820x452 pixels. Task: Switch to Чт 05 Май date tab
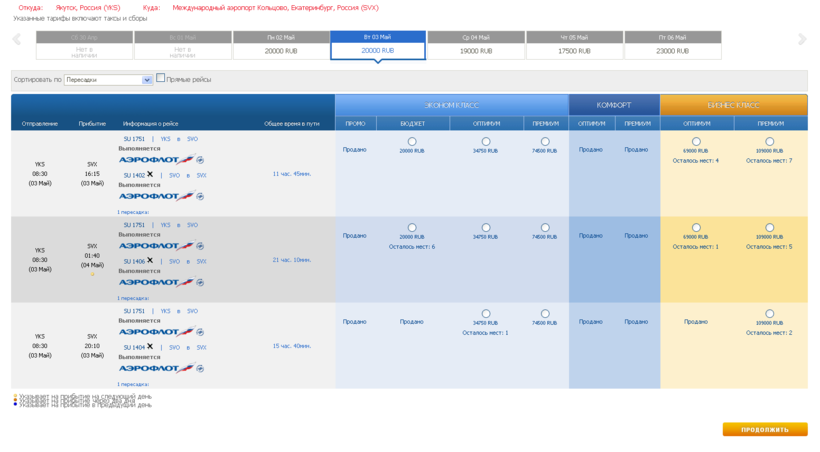(574, 44)
